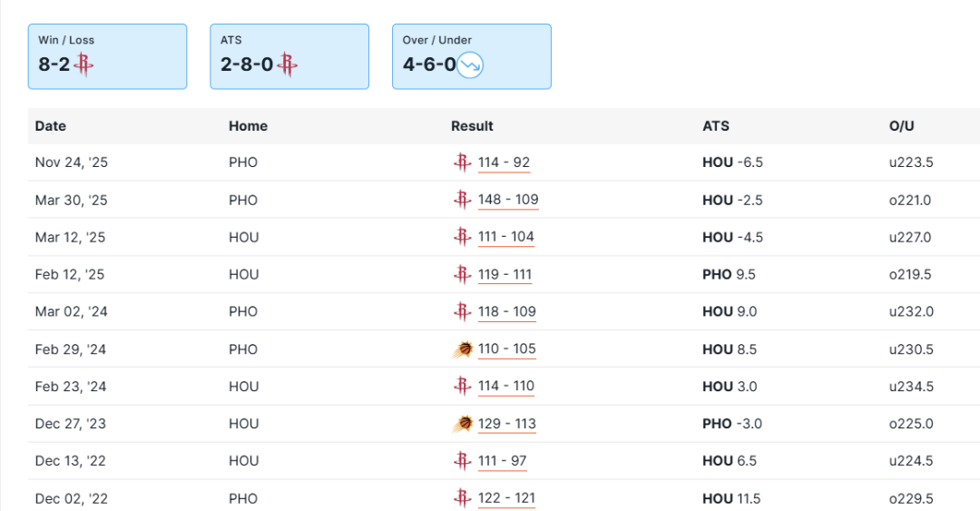Select the ATS 2-8-0 summary card
This screenshot has height=511, width=980.
click(289, 56)
